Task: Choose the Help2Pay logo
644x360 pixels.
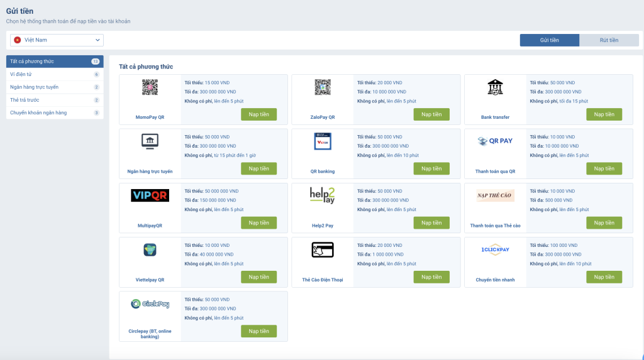Action: tap(322, 195)
